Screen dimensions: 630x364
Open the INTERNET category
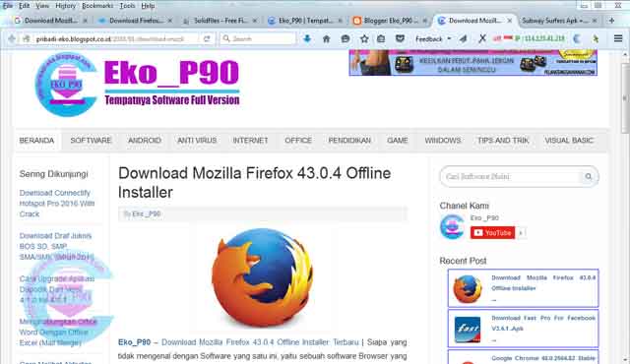tap(250, 141)
